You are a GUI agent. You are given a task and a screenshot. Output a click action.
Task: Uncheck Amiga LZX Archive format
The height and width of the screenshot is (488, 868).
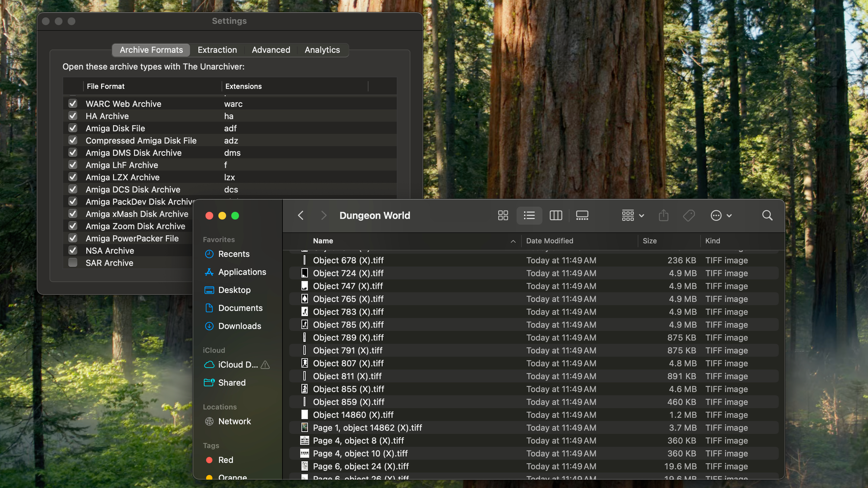(x=73, y=177)
